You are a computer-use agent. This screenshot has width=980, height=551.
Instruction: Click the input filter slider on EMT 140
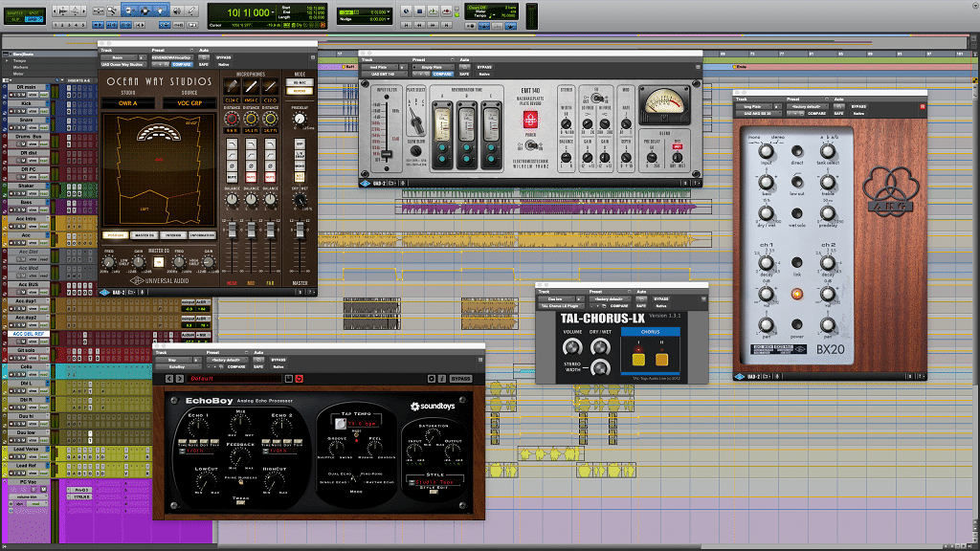(x=387, y=154)
